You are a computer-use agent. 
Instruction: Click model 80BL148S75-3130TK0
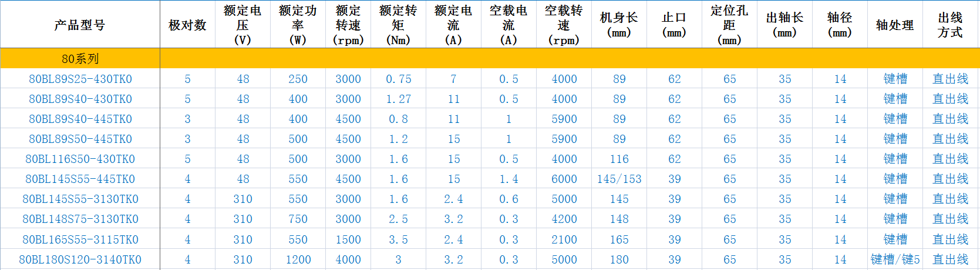80,219
